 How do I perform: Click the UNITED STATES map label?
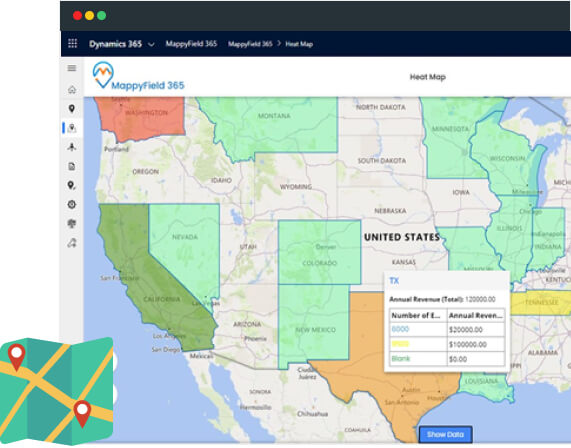pyautogui.click(x=402, y=237)
